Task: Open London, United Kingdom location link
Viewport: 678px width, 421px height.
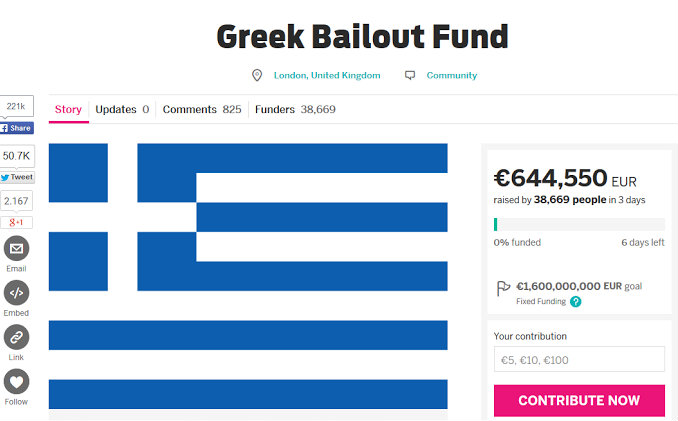Action: (x=327, y=75)
